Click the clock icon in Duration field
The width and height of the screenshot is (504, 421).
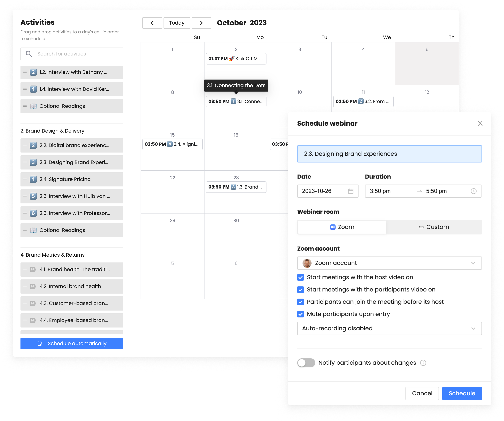pos(473,191)
